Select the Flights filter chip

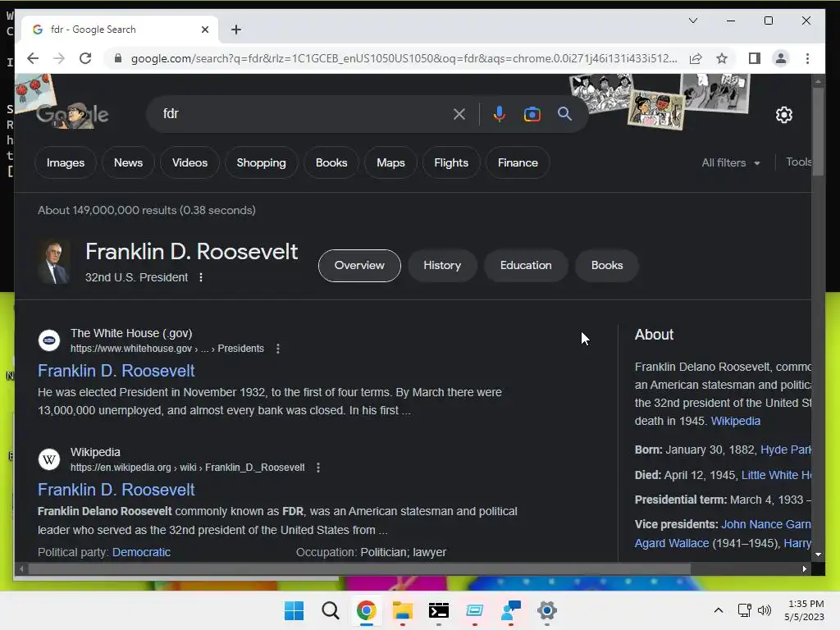tap(451, 163)
